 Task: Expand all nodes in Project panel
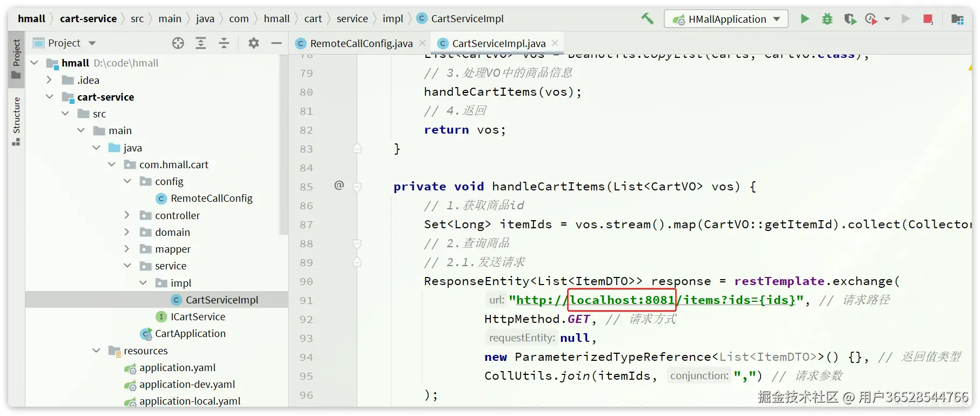(201, 43)
